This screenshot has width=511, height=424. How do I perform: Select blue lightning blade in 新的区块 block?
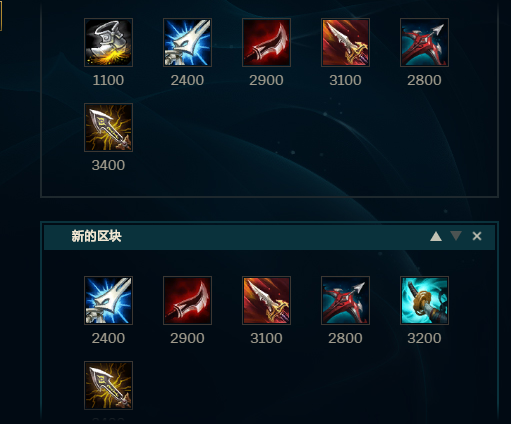(108, 300)
